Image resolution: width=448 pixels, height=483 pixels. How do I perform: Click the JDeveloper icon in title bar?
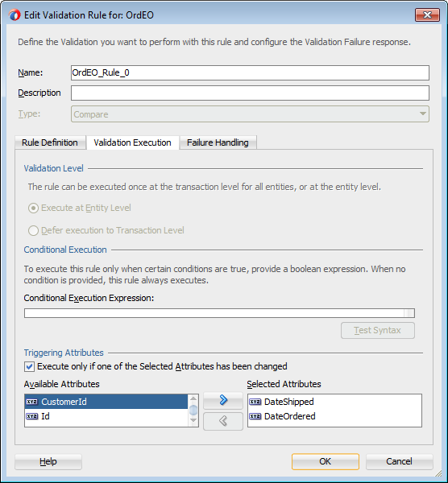pyautogui.click(x=15, y=14)
